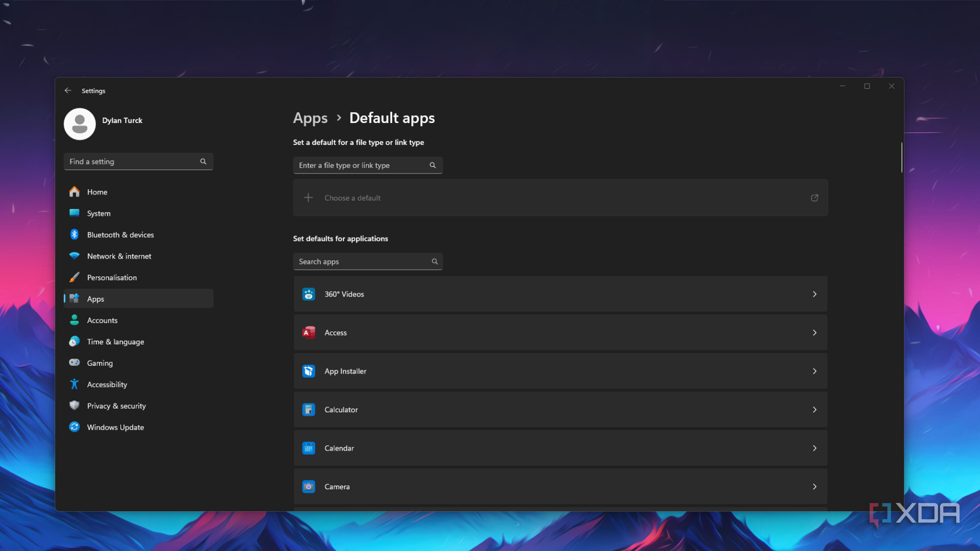980x551 pixels.
Task: Click the Bluetooth & devices icon
Action: click(x=74, y=234)
